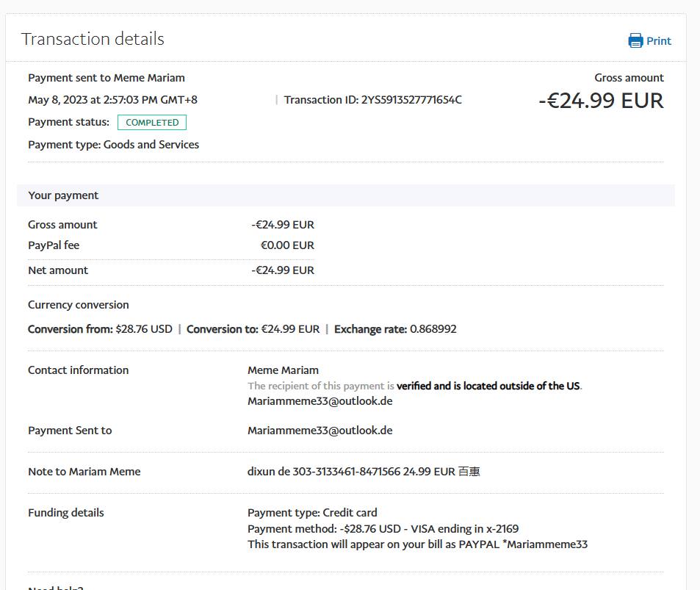Click the PayPal fee €0.00 EUR value
The width and height of the screenshot is (700, 590).
point(287,245)
